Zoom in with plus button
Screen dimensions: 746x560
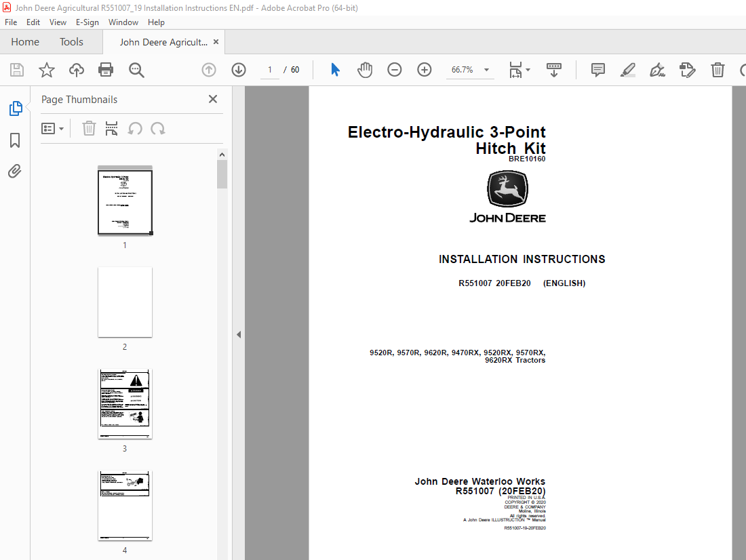pyautogui.click(x=425, y=70)
